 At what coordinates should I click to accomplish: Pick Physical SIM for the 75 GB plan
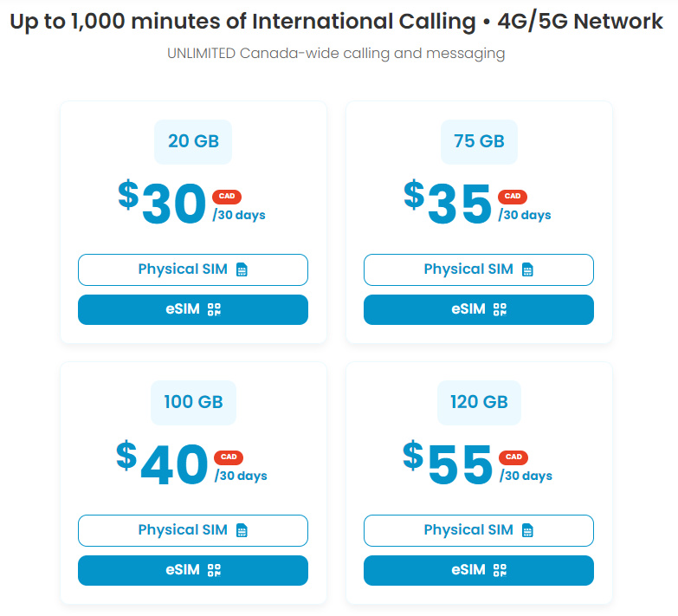[x=478, y=269]
